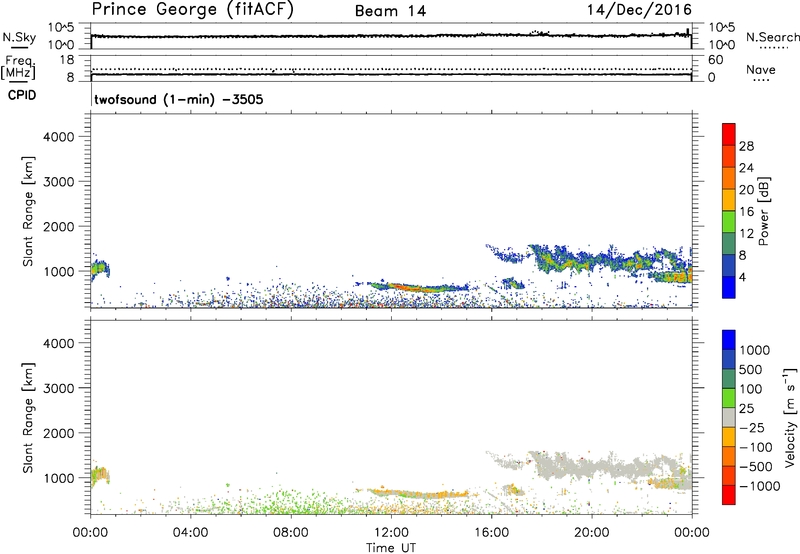Click the 'Beam 14' label
Image resolution: width=800 pixels, height=554 pixels.
point(390,11)
